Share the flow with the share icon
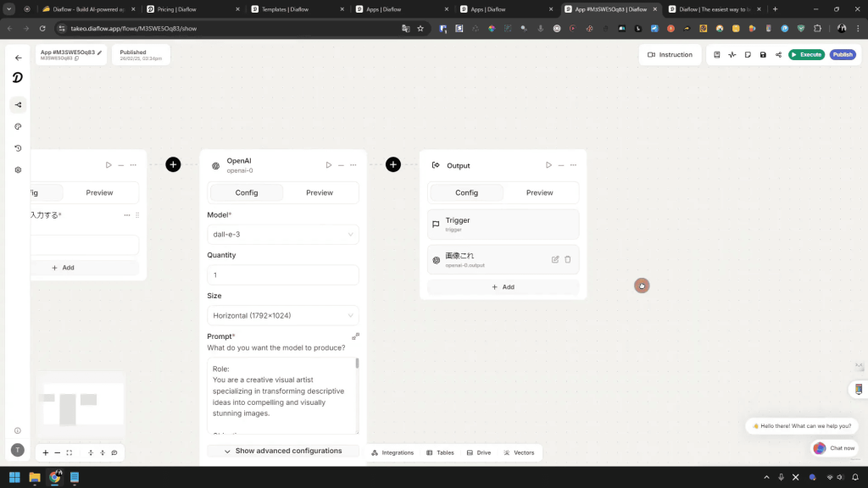The image size is (868, 488). coord(779,55)
